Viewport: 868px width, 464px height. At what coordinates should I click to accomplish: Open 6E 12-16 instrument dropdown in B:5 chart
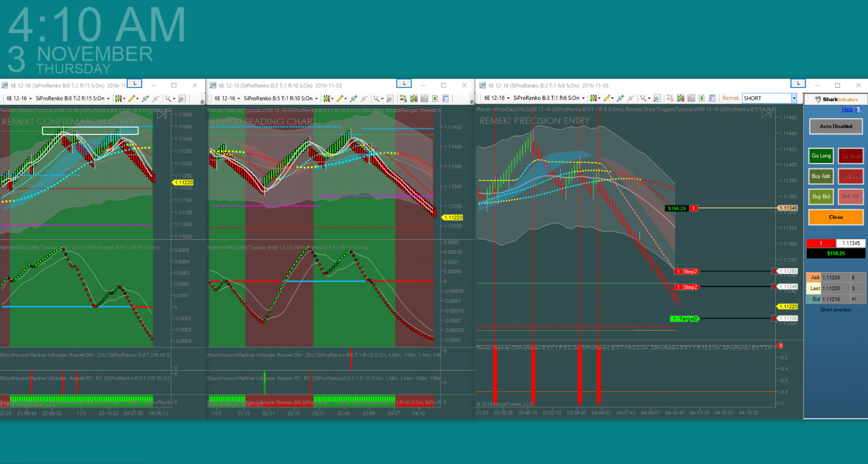coord(227,98)
